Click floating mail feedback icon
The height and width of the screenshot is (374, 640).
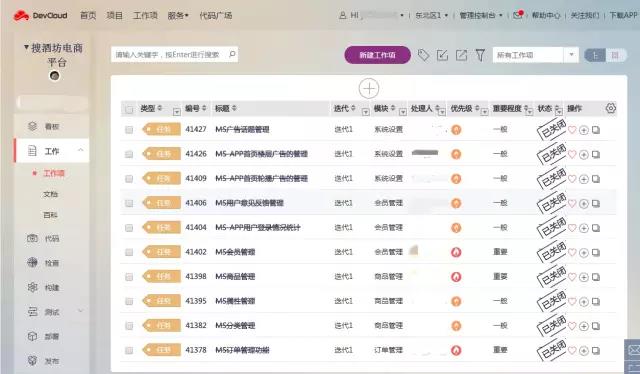click(x=633, y=350)
